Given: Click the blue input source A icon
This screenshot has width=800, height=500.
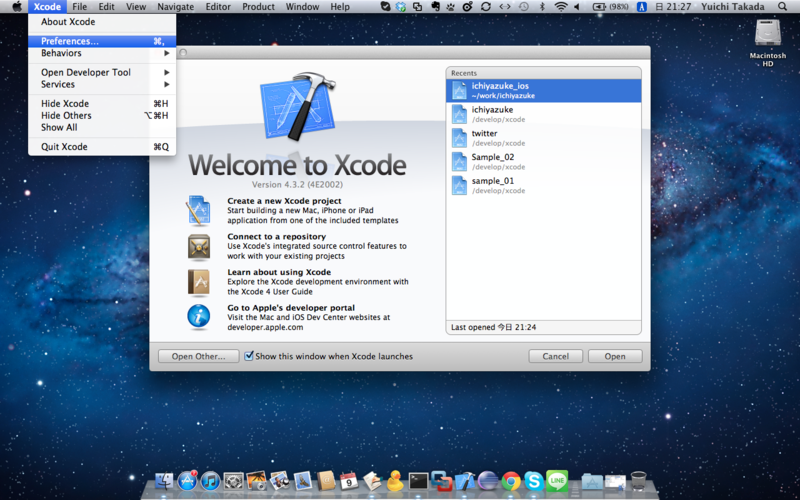Looking at the screenshot, I should (642, 7).
